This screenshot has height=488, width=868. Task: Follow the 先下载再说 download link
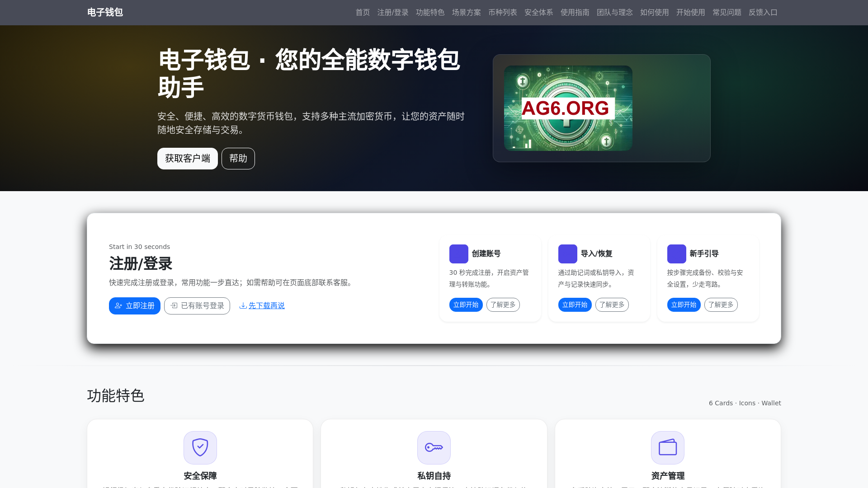pyautogui.click(x=262, y=306)
